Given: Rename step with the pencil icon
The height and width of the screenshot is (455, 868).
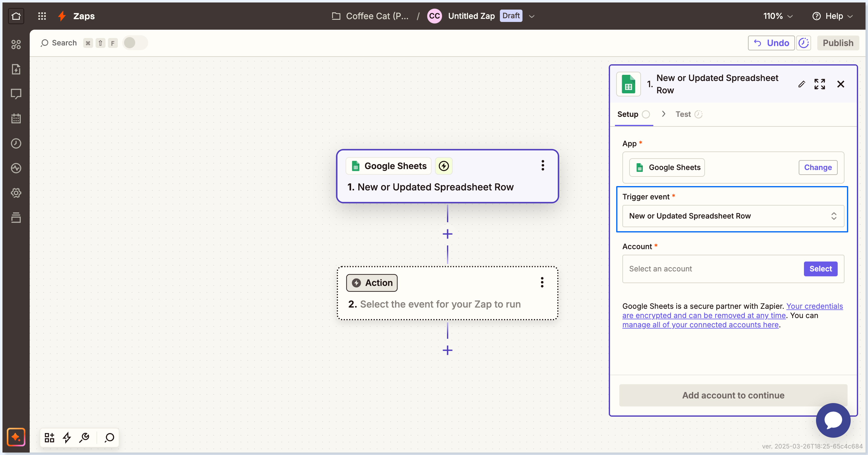Looking at the screenshot, I should click(x=801, y=84).
